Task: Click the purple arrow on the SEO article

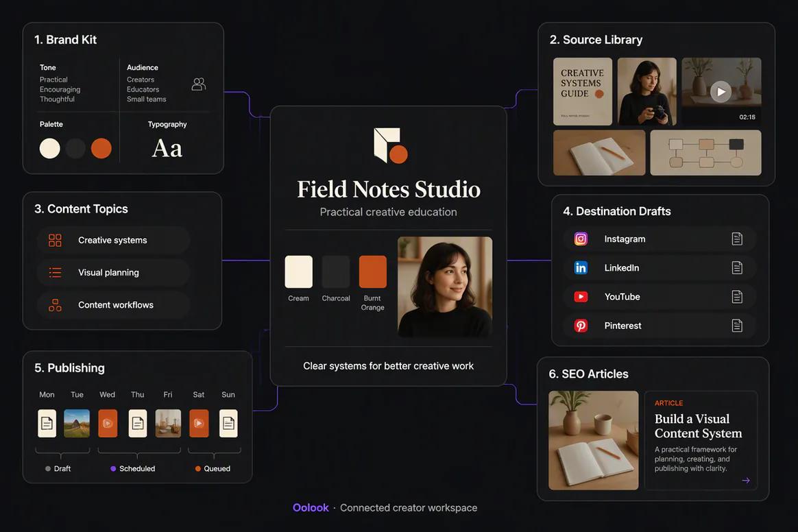Action: [x=746, y=480]
